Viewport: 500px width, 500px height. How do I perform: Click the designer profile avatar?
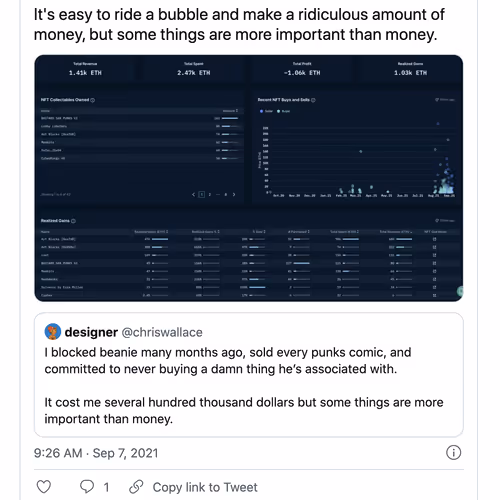coord(53,332)
